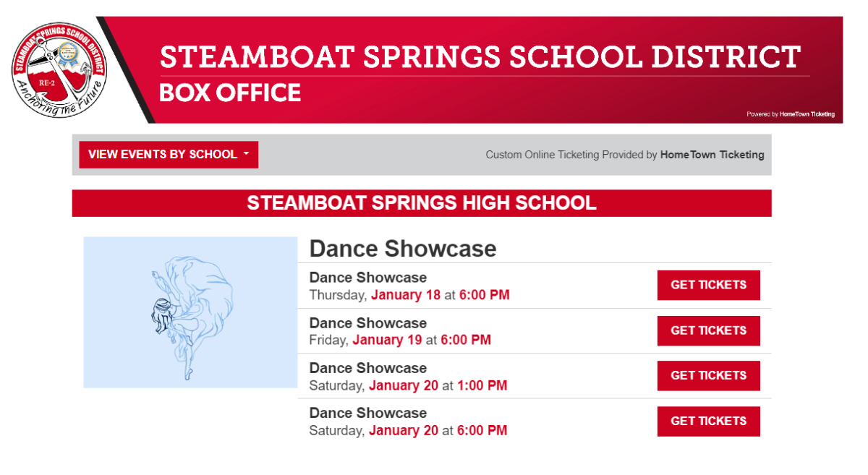This screenshot has width=868, height=475.
Task: Click the Saturday January 20 evening event title
Action: [368, 413]
